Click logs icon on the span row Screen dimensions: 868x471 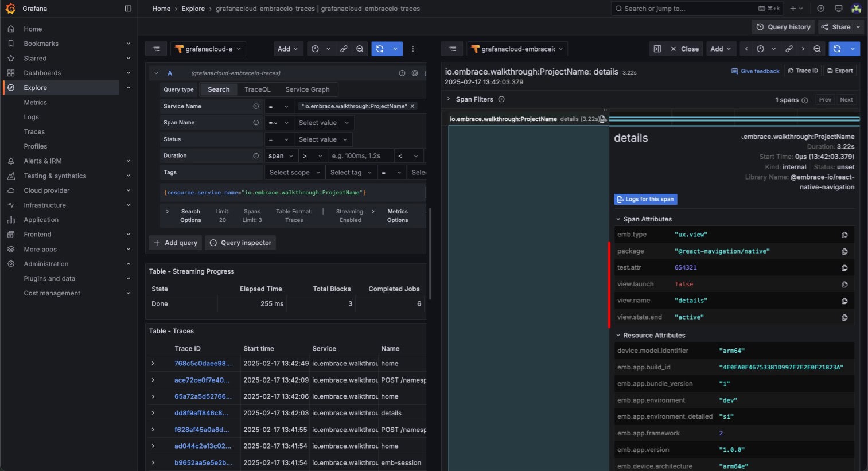pyautogui.click(x=602, y=119)
